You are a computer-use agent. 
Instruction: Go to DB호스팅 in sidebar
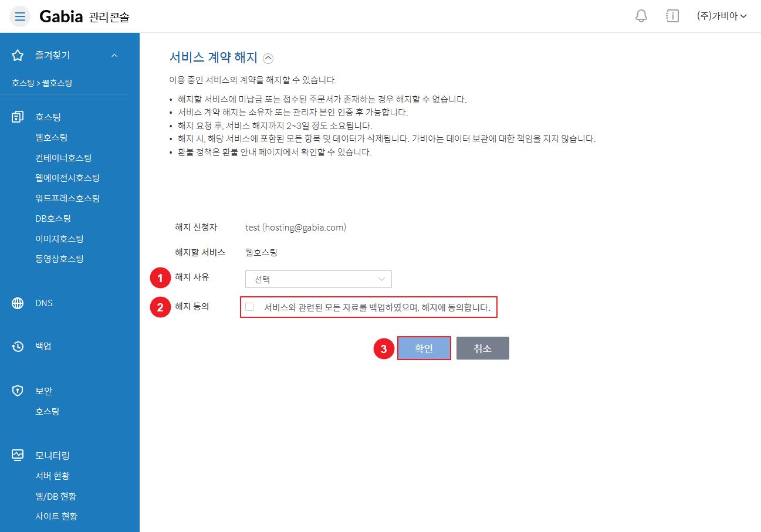tap(53, 218)
